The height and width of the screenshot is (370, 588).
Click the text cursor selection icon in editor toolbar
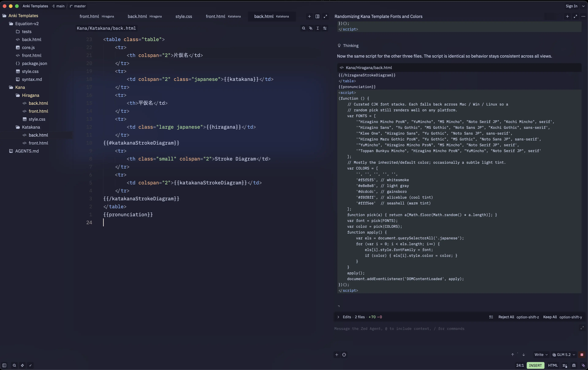coord(318,28)
